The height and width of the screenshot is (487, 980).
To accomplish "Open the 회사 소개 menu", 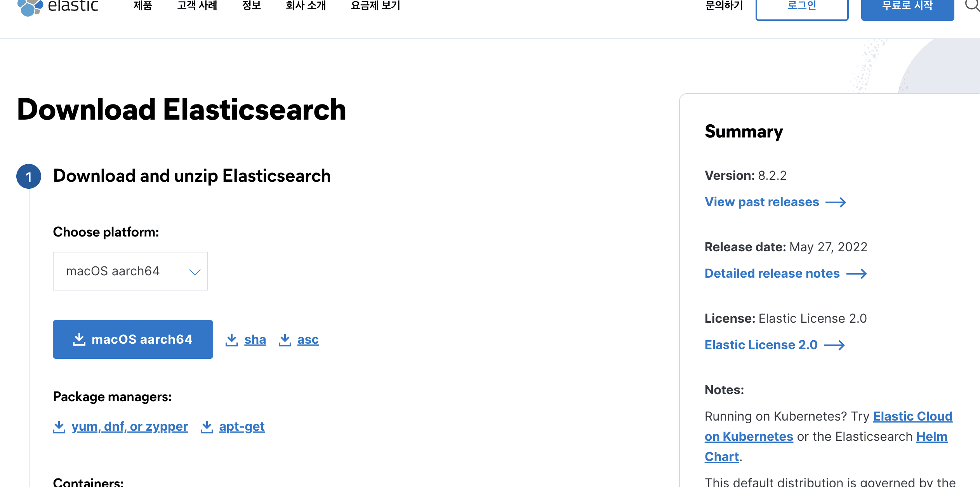I will click(x=306, y=5).
